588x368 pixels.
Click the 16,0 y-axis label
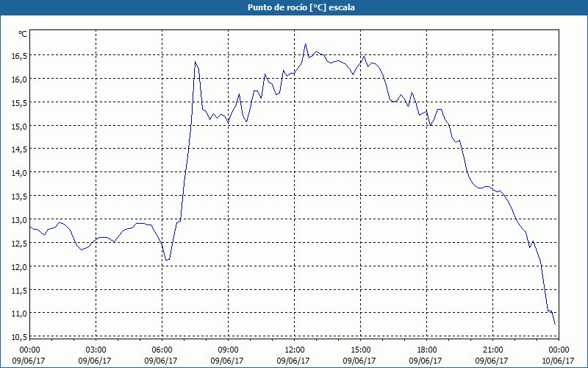19,79
